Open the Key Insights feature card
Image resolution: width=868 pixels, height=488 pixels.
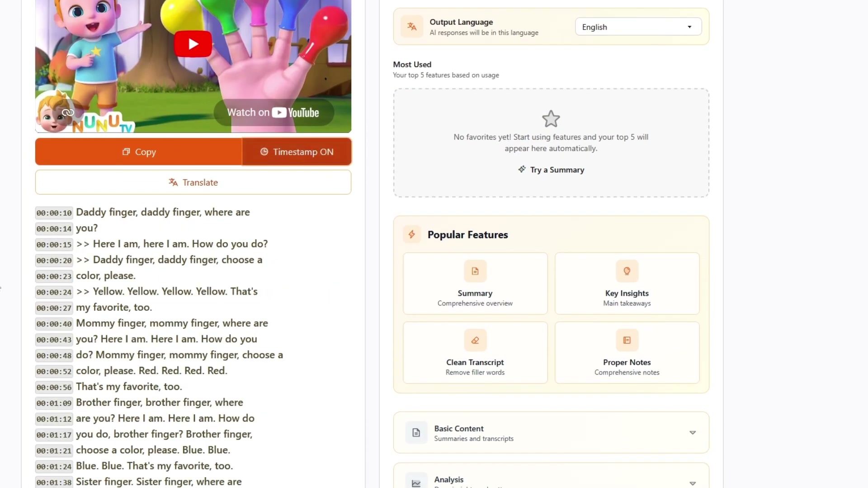(627, 284)
